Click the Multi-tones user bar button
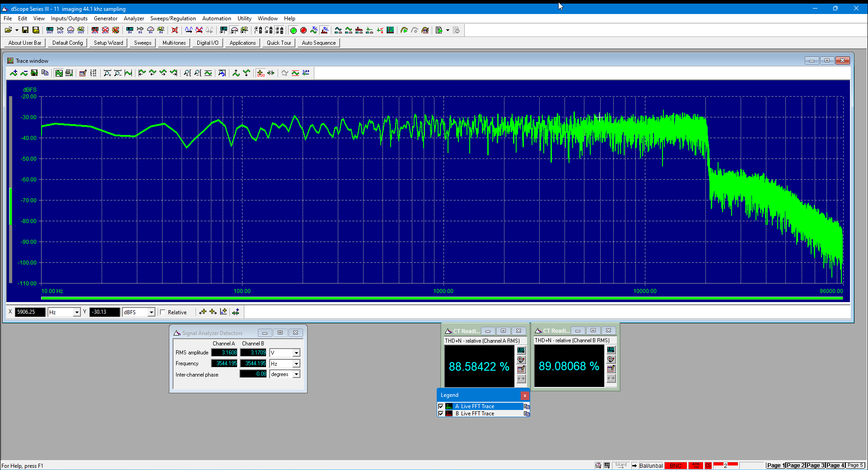Screen dimensions: 868x470 [174, 43]
